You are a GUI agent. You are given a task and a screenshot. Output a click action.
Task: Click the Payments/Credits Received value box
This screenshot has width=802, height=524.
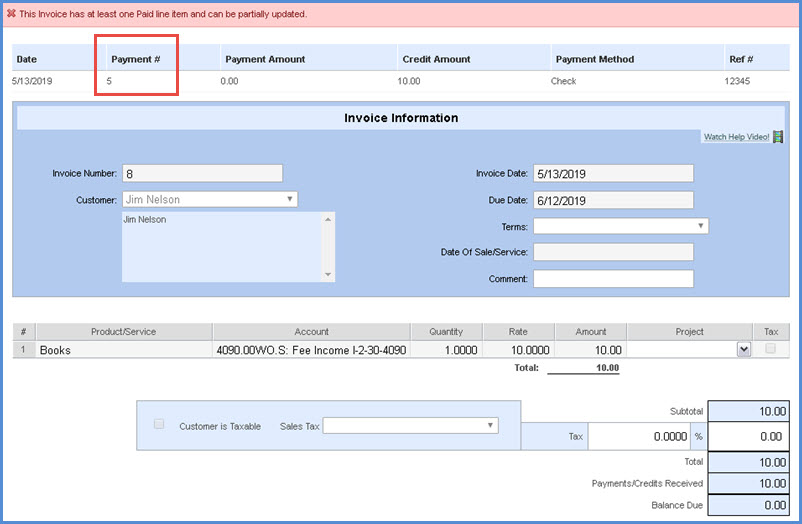pos(749,484)
